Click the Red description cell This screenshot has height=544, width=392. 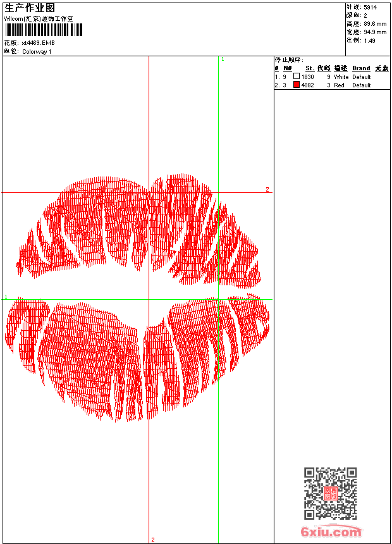pyautogui.click(x=339, y=85)
